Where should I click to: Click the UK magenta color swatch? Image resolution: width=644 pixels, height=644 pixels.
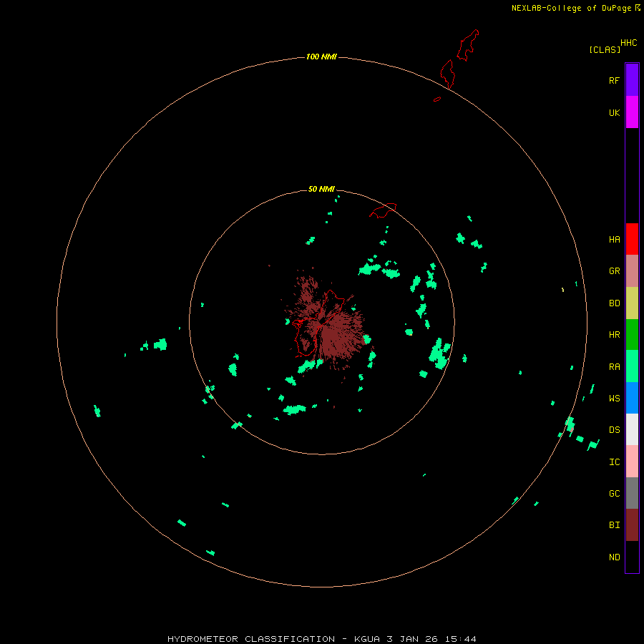(632, 112)
